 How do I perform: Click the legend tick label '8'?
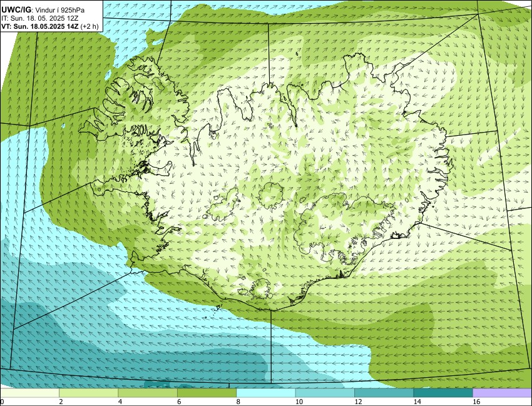coord(238,402)
